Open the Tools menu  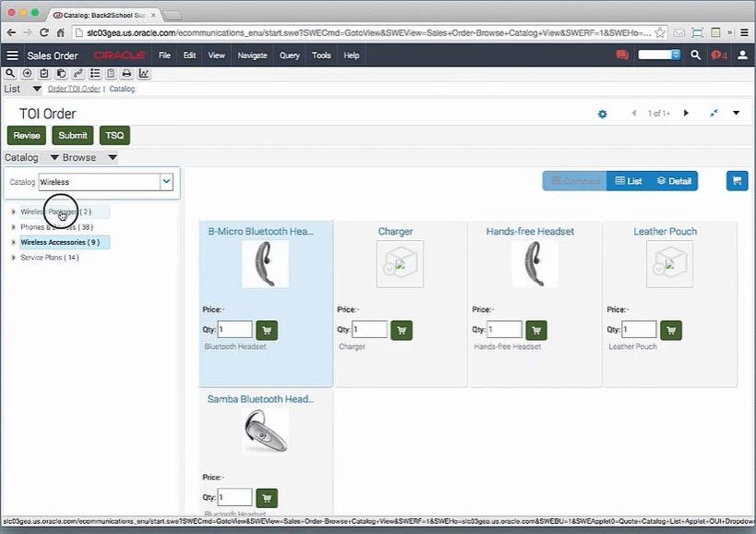coord(320,55)
